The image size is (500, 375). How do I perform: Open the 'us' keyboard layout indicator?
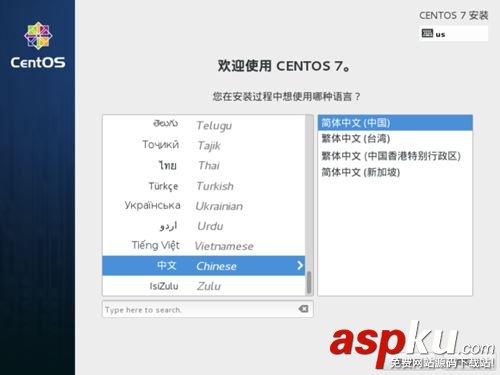pos(454,33)
